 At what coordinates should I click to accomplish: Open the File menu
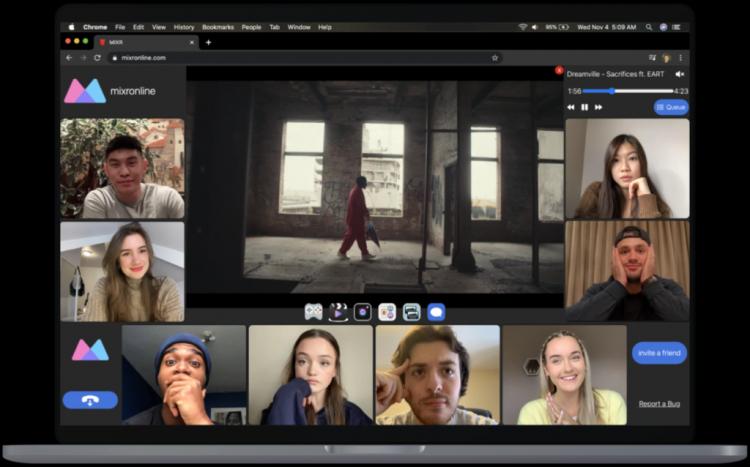pos(120,27)
